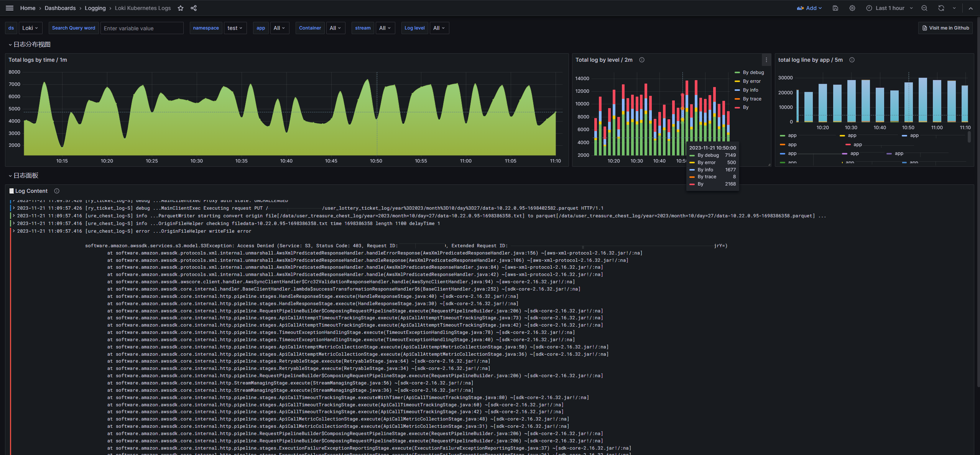Collapse the OriginFileHelper writeFile error log row
This screenshot has height=455, width=980.
[x=14, y=231]
